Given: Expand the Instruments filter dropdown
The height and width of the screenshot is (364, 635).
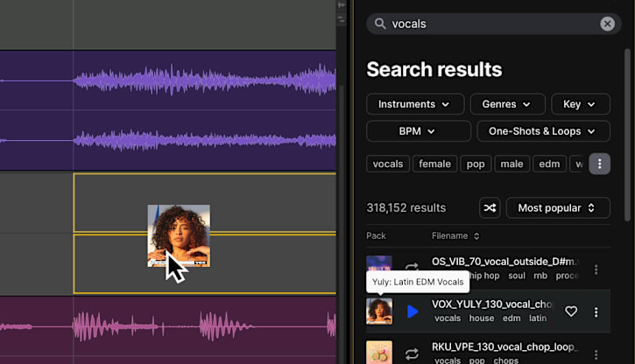Looking at the screenshot, I should 414,104.
